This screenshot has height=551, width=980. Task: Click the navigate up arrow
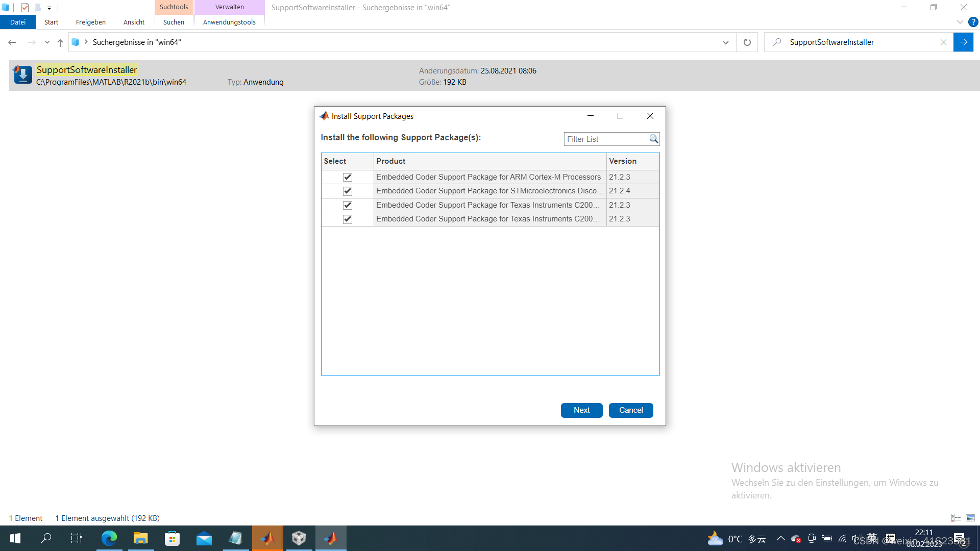point(60,42)
